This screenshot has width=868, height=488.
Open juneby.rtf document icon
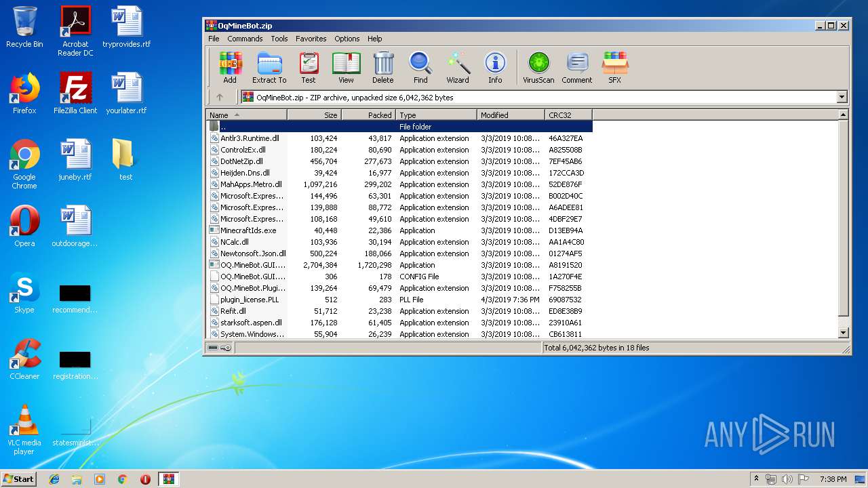click(75, 160)
